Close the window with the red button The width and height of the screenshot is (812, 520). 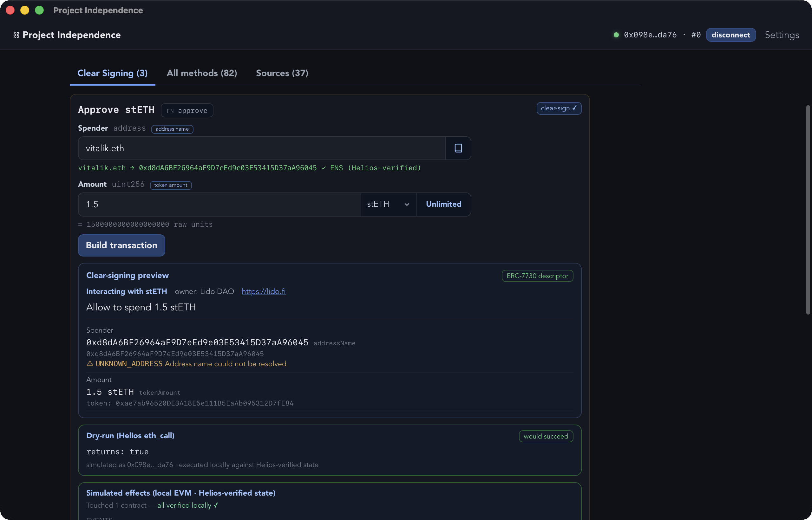click(x=10, y=10)
